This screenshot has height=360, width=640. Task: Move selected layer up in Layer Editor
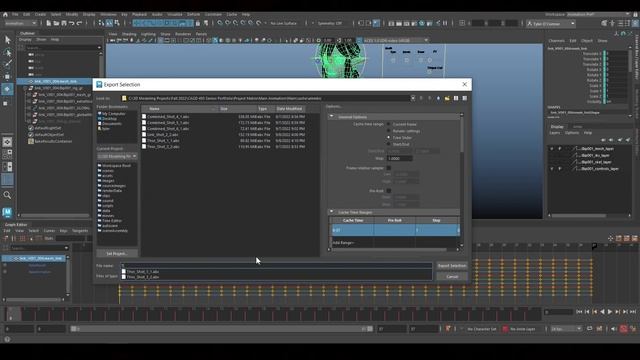pos(603,140)
